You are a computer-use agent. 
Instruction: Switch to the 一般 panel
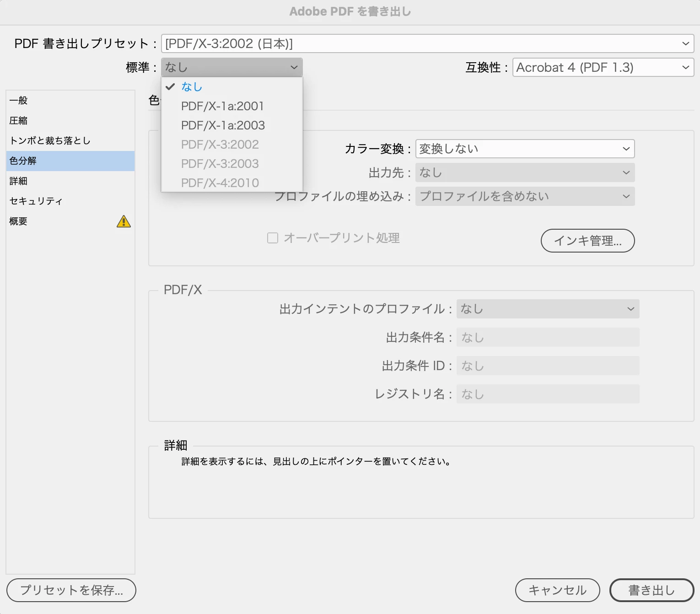(x=70, y=101)
